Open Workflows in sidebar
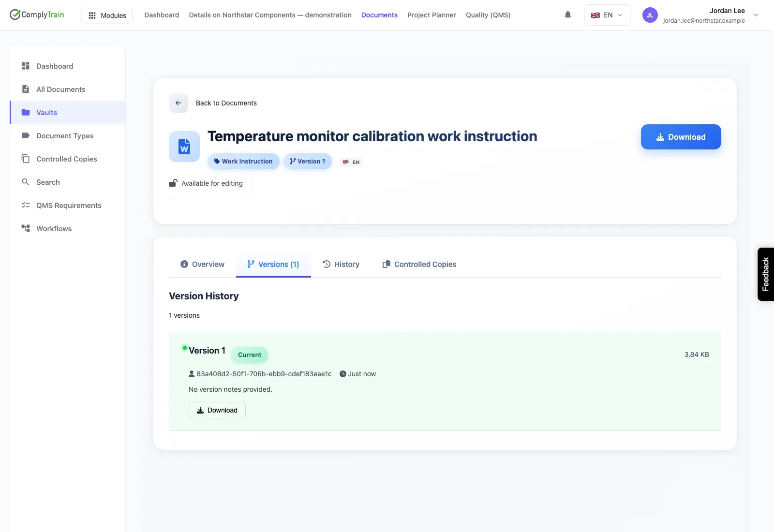Viewport: 774px width, 532px height. [68, 228]
